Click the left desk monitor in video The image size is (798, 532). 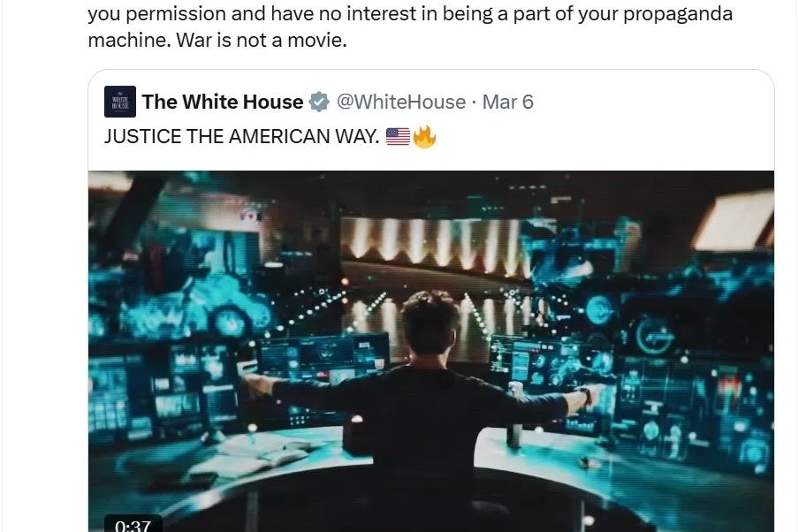[324, 356]
